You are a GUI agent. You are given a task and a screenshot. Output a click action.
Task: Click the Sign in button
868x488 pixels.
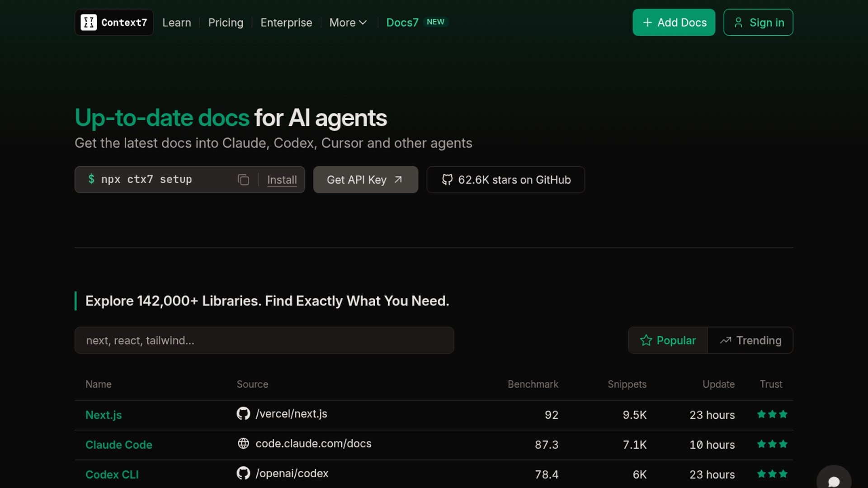[758, 23]
